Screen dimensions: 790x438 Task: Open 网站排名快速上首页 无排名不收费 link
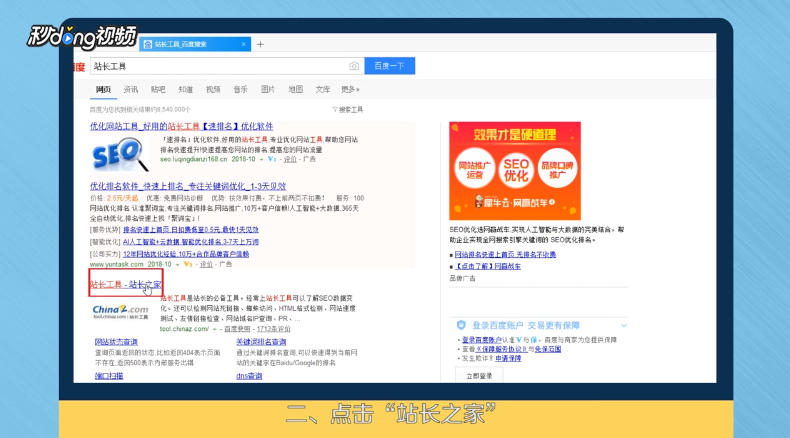point(505,255)
